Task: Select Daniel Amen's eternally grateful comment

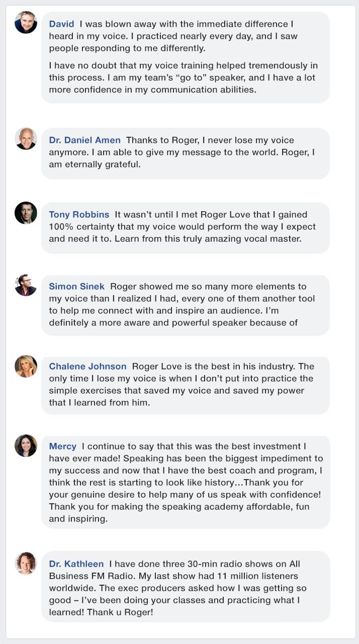Action: coord(185,153)
